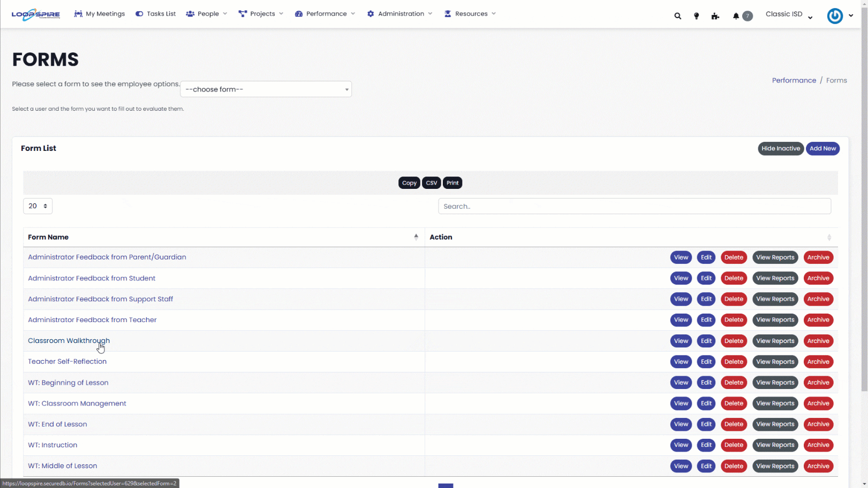Click the puzzle piece icon

[x=715, y=16]
